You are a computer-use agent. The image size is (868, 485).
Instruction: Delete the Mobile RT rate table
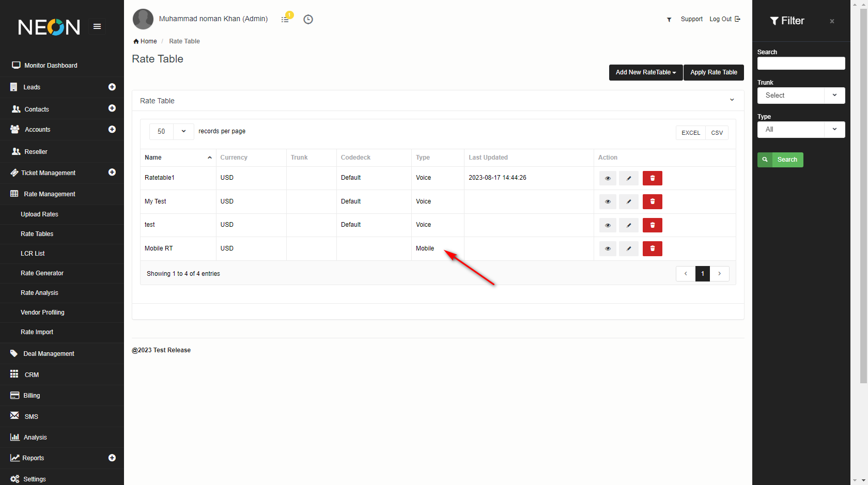(652, 249)
